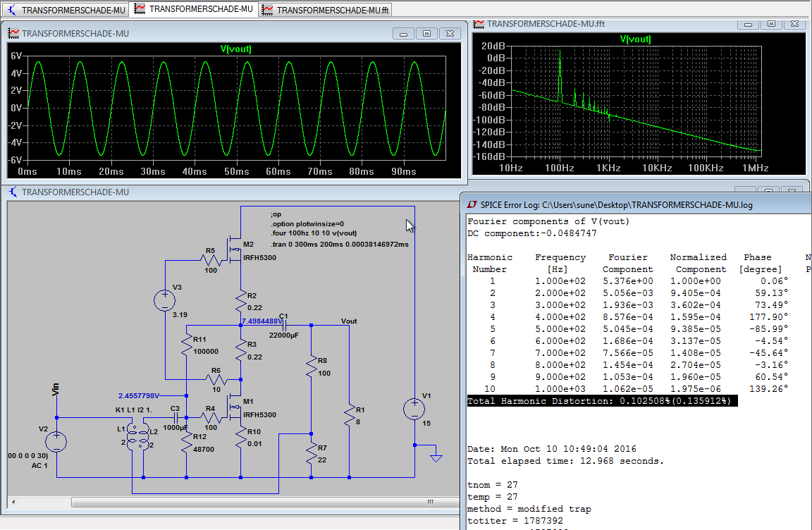Switch to TRANSFORMERSCHADE-MU waveform tab
Image resolution: width=812 pixels, height=530 pixels.
click(x=194, y=9)
